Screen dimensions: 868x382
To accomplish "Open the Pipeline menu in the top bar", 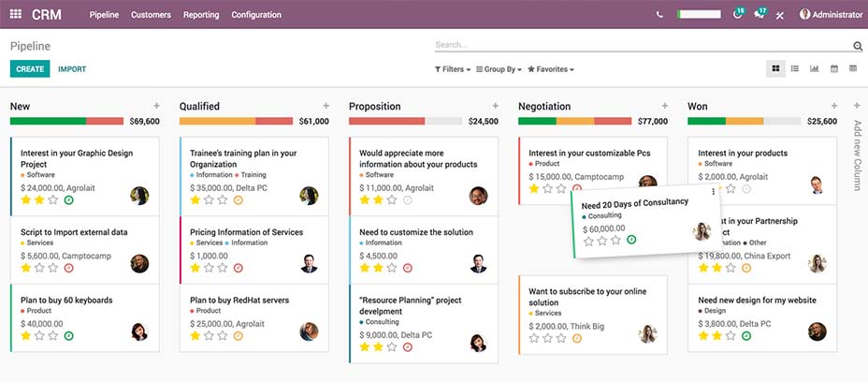I will (104, 15).
